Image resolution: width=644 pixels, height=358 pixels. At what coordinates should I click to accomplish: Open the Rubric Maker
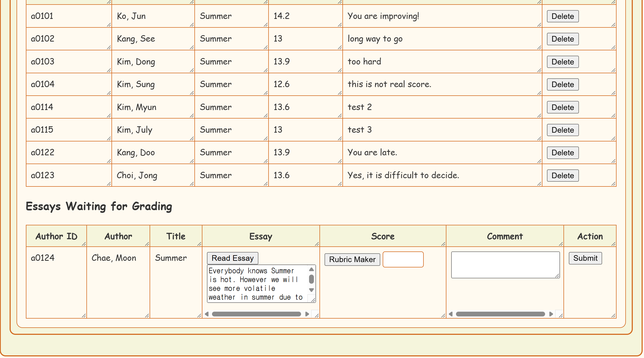(352, 259)
